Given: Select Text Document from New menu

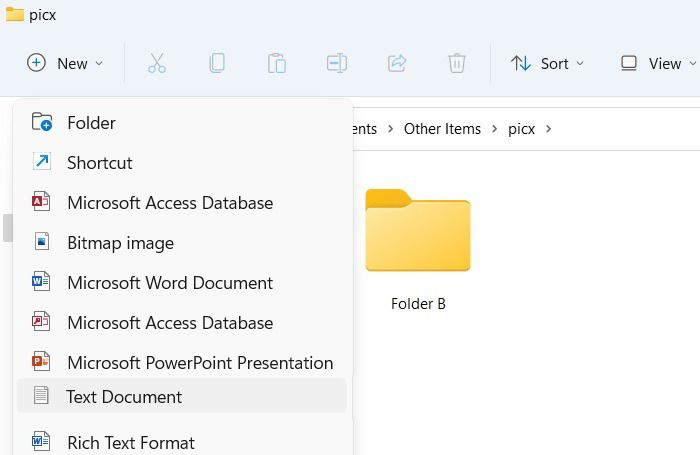Looking at the screenshot, I should [182, 396].
